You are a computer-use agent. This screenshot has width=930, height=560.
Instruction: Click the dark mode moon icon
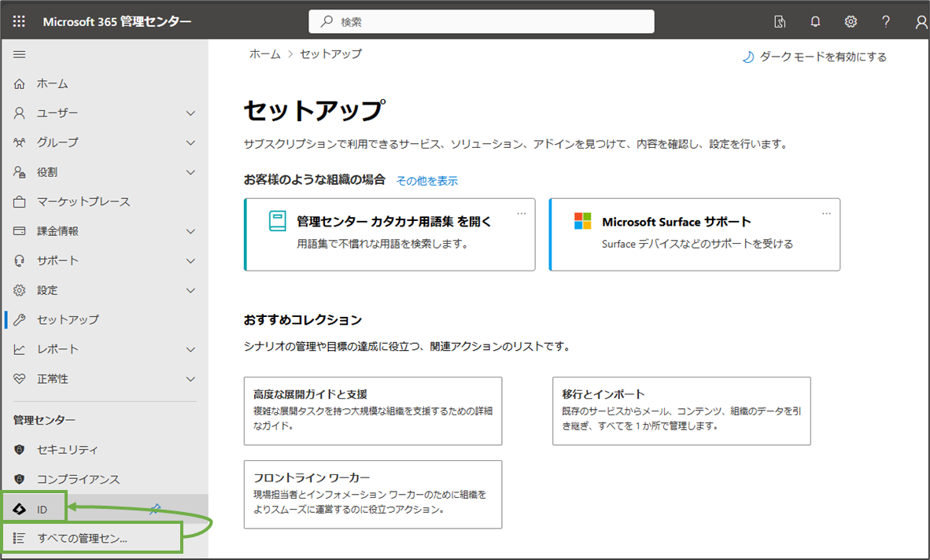point(748,57)
